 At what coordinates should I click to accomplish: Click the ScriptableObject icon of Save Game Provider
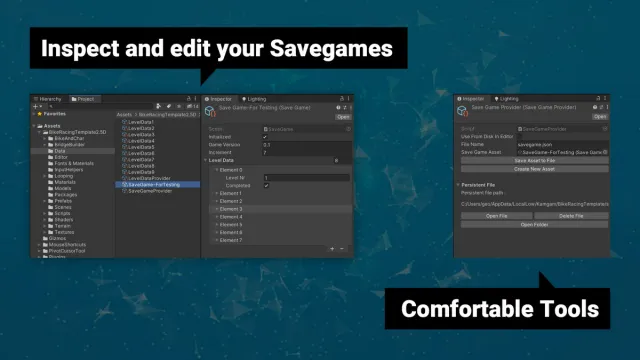pos(462,111)
